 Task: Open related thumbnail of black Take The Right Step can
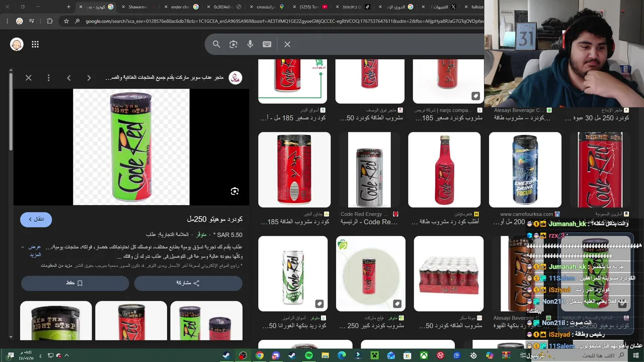pos(56,321)
